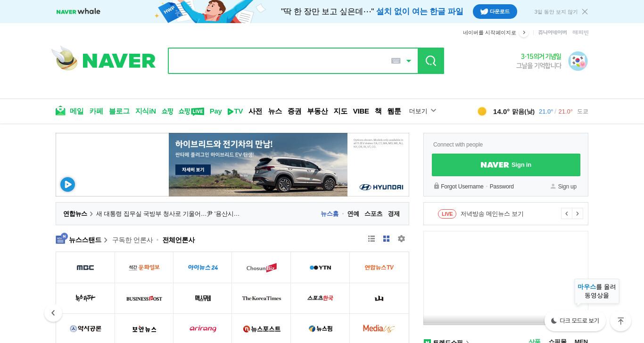Open VIBE menu item

pyautogui.click(x=361, y=111)
